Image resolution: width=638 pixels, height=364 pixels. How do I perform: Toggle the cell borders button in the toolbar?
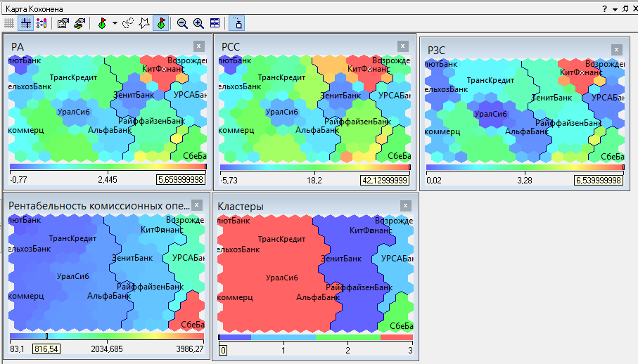(x=25, y=24)
